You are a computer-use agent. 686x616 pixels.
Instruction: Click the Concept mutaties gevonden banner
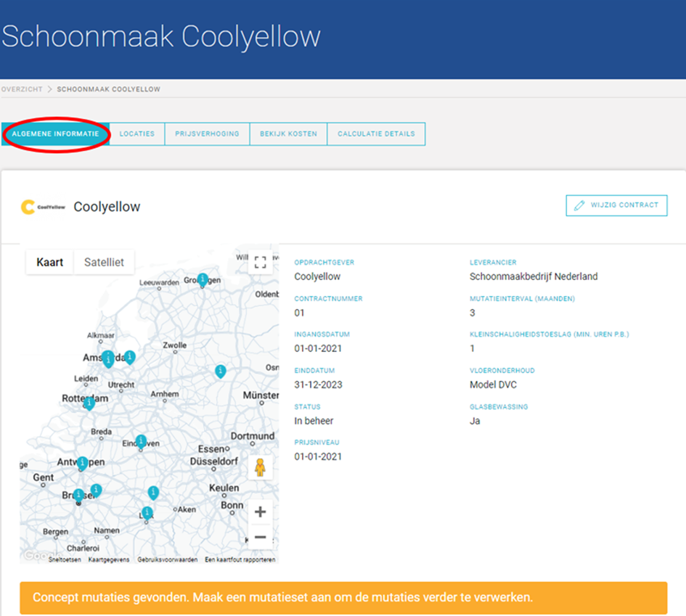[343, 598]
